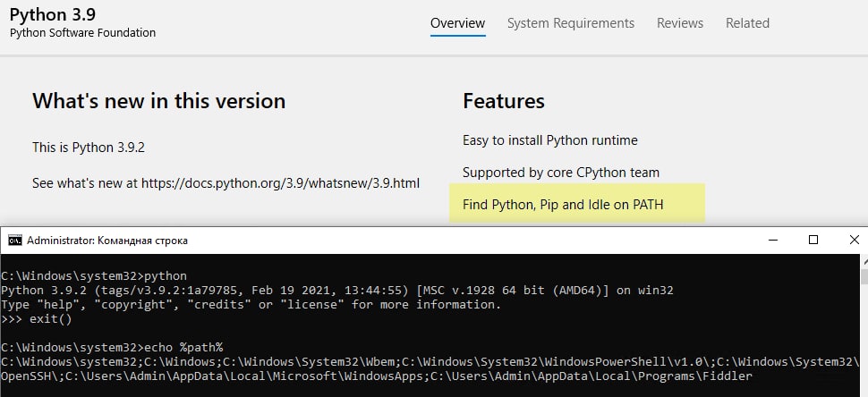Open the Reviews tab
This screenshot has height=397, width=868.
tap(680, 23)
